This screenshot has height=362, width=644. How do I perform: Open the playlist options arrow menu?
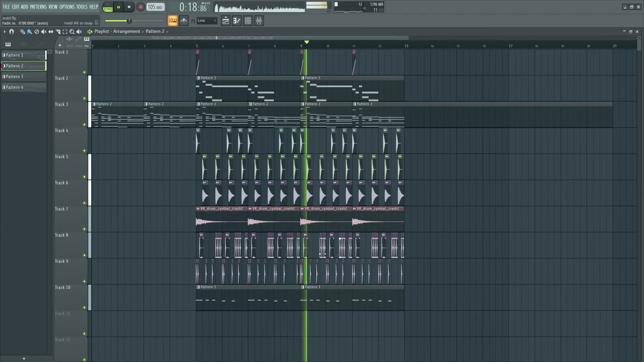tap(5, 32)
